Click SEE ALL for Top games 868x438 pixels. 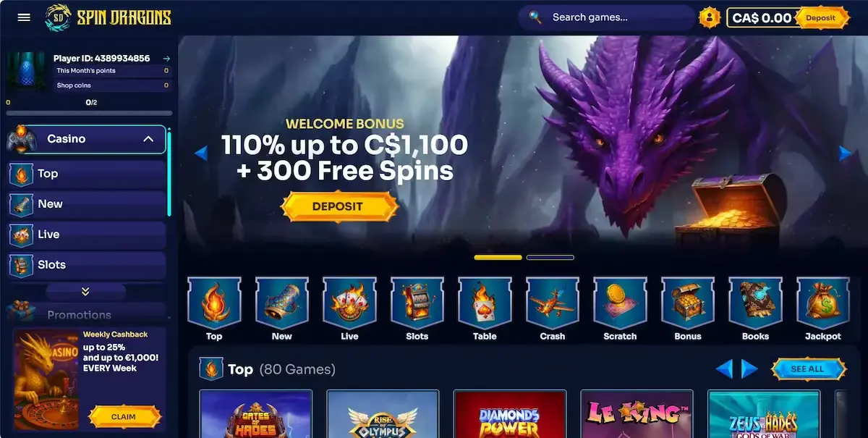pos(807,369)
